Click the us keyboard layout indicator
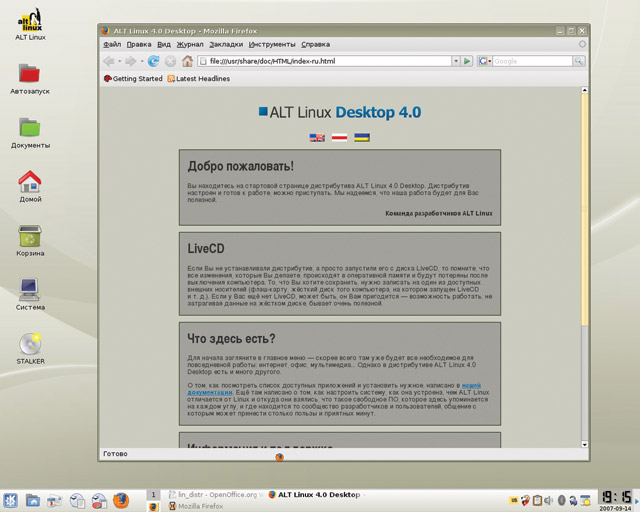The image size is (640, 512). coord(514,500)
